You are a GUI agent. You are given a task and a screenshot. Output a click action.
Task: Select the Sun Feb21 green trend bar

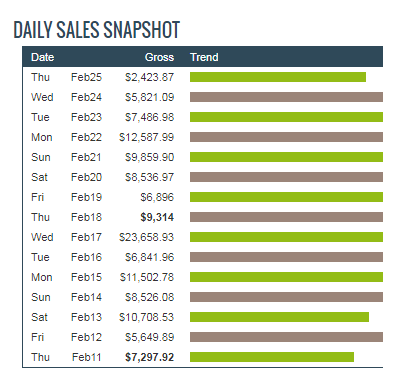(x=286, y=157)
